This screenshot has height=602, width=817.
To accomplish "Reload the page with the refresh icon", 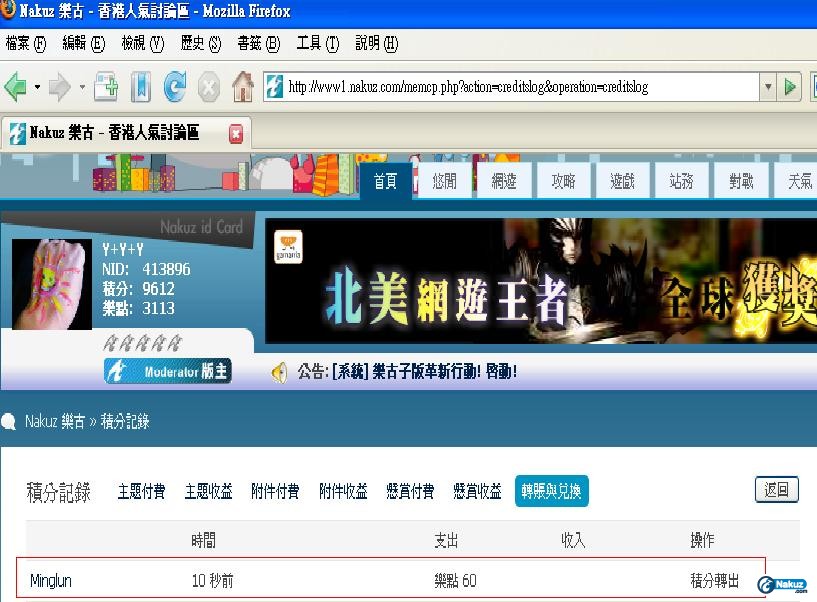I will click(x=175, y=87).
